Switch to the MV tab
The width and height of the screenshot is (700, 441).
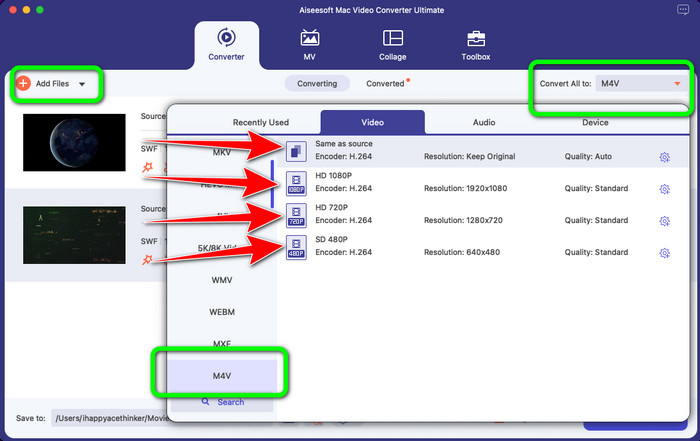[x=309, y=45]
